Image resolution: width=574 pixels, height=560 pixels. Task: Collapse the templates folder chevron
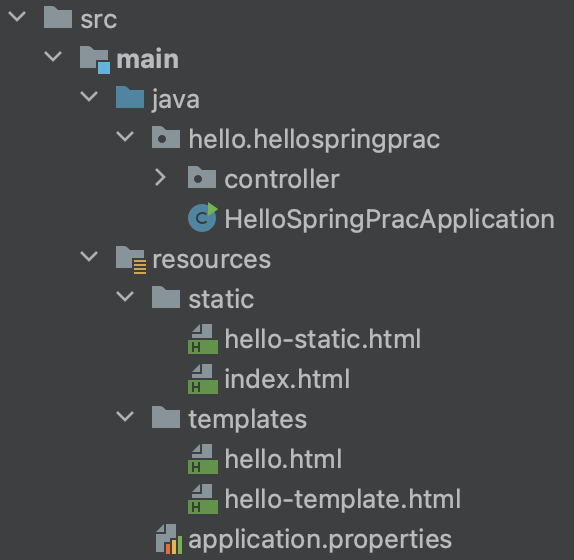(125, 417)
